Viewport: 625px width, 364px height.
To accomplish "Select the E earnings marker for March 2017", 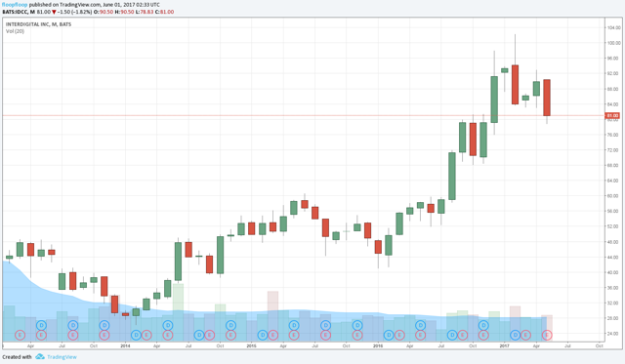I will pyautogui.click(x=525, y=335).
